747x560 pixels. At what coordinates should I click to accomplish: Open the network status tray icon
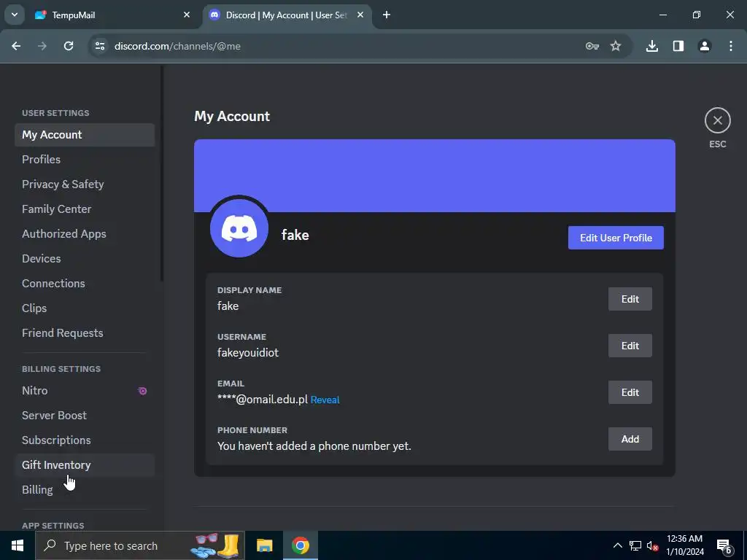(635, 545)
